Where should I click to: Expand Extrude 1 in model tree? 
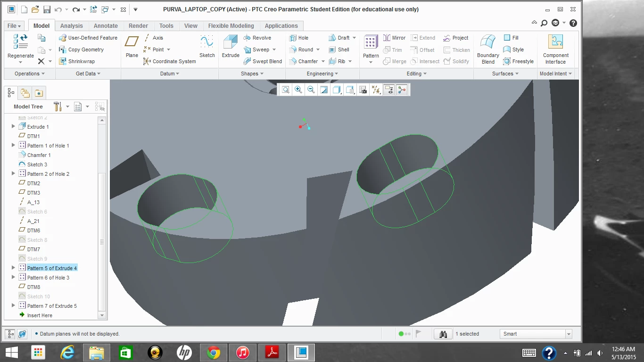point(13,126)
